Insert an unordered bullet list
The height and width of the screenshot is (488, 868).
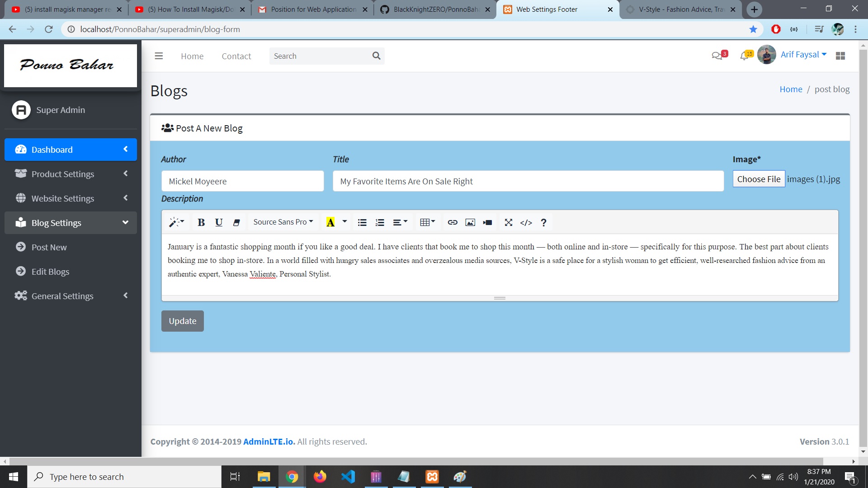(x=362, y=222)
